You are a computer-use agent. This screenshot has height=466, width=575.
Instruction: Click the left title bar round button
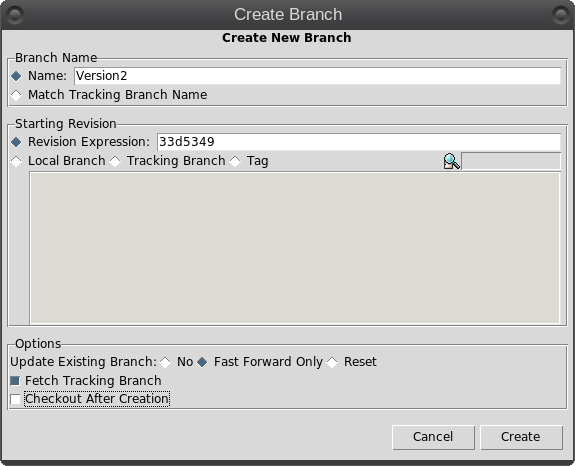(15, 15)
